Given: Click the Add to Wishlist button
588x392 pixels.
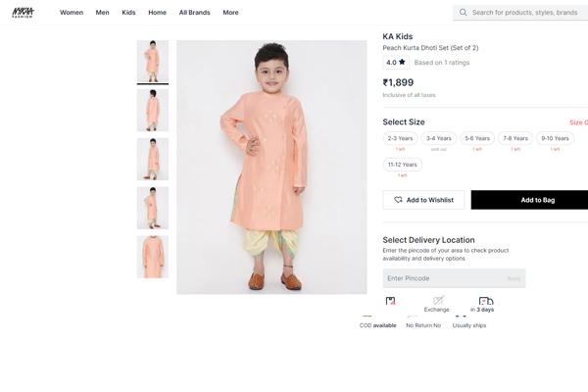Looking at the screenshot, I should point(424,200).
